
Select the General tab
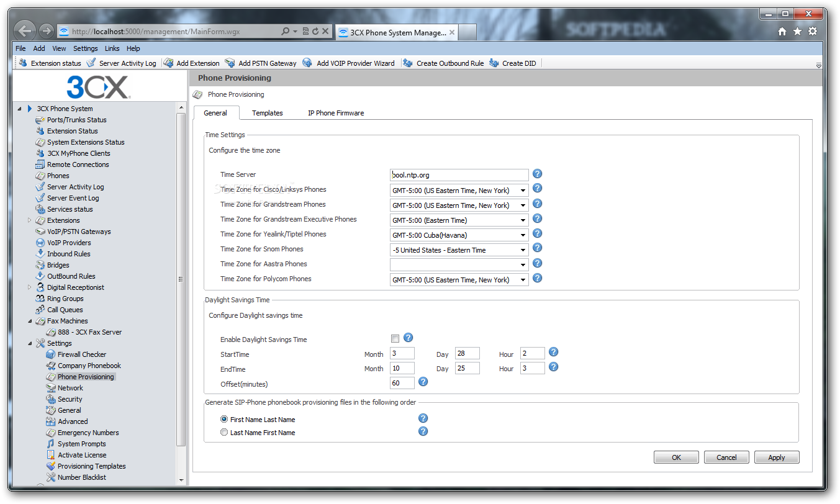tap(215, 113)
